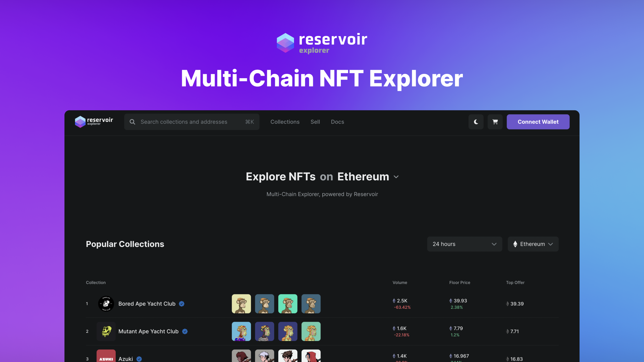Image resolution: width=644 pixels, height=362 pixels.
Task: Click the Volume column header
Action: point(400,282)
